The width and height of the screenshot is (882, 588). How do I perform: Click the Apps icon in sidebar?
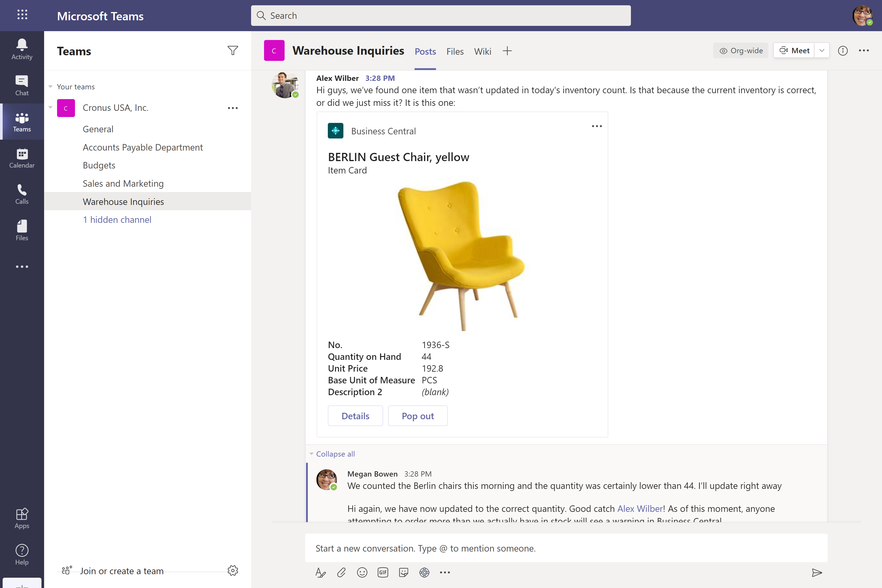[x=22, y=514]
